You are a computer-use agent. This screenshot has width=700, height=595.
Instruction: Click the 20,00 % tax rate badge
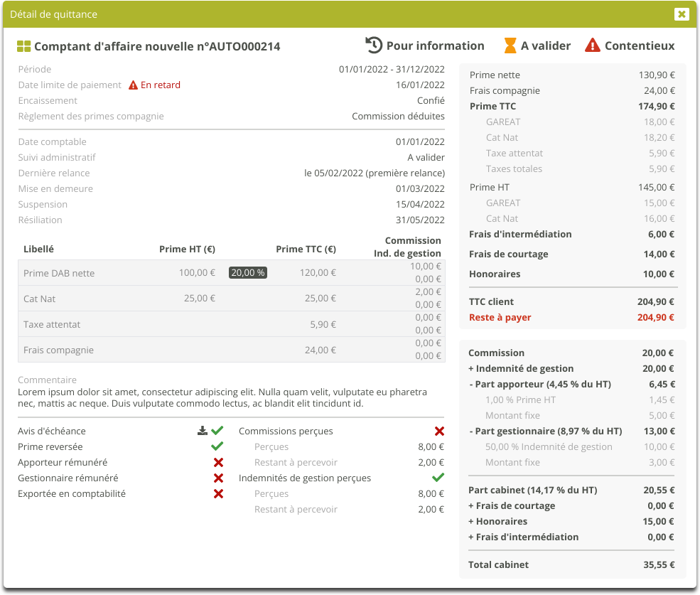(x=247, y=273)
